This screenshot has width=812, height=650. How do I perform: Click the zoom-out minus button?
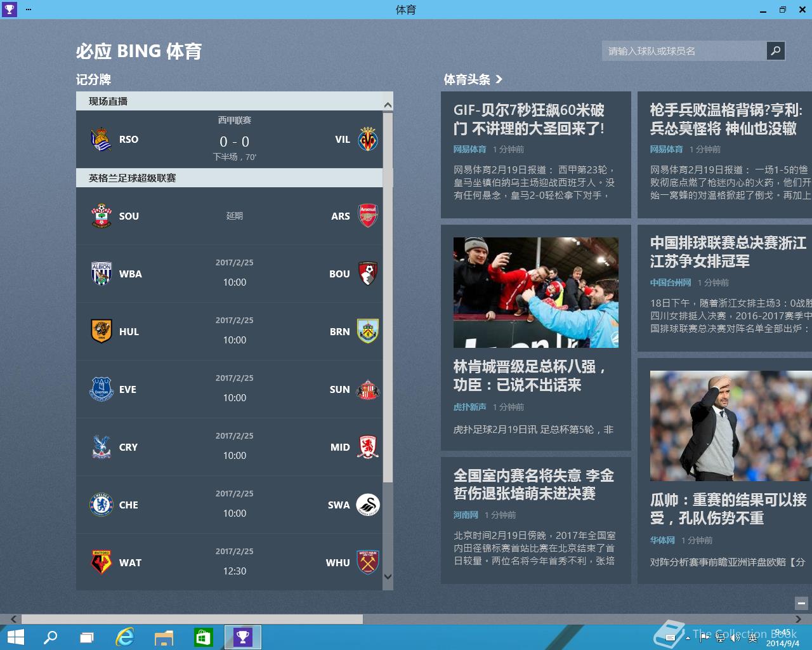click(801, 603)
